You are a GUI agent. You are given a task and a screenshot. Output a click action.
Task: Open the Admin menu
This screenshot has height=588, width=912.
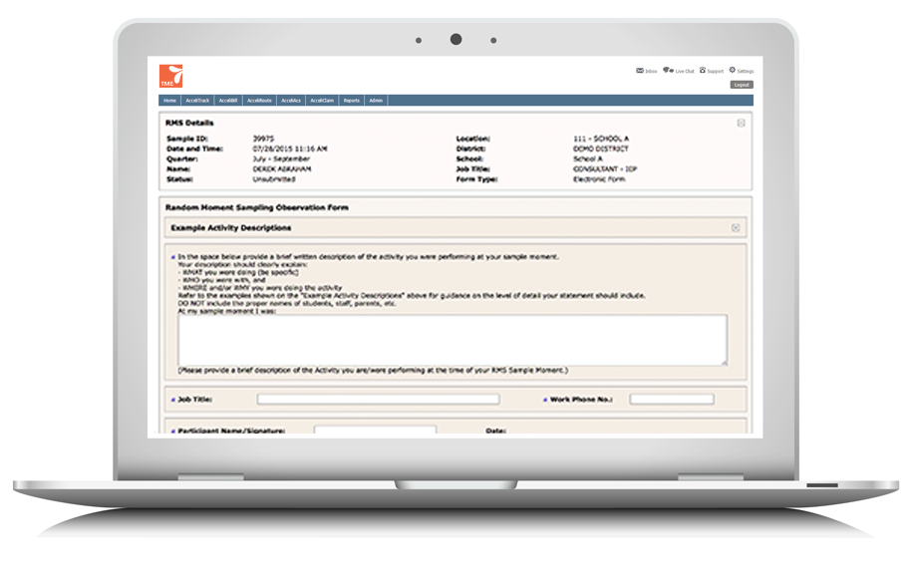(376, 101)
